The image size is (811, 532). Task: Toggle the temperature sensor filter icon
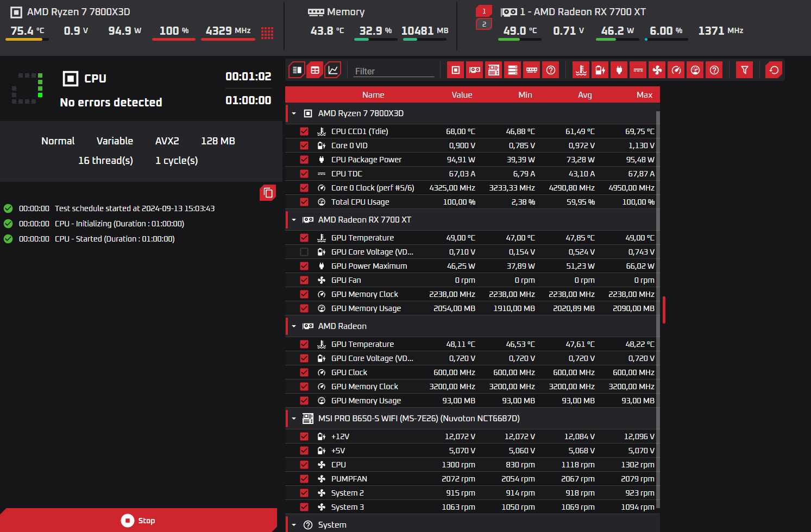click(581, 70)
